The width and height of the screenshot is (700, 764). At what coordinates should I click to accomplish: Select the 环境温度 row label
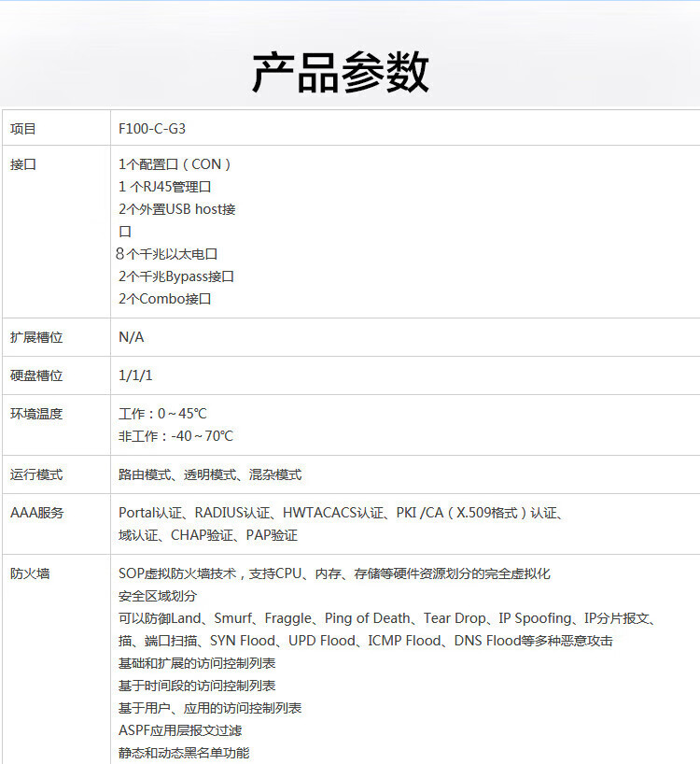[36, 414]
